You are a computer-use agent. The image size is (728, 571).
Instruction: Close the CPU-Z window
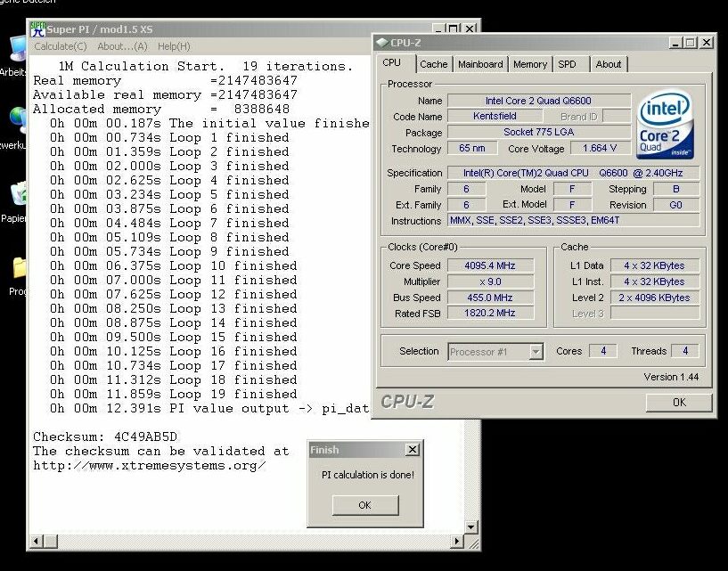coord(707,43)
